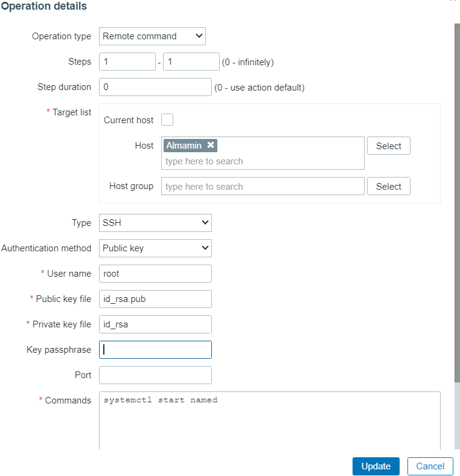Click inside the Commands text area
Viewport: 460px width, 476px height.
coord(269,423)
